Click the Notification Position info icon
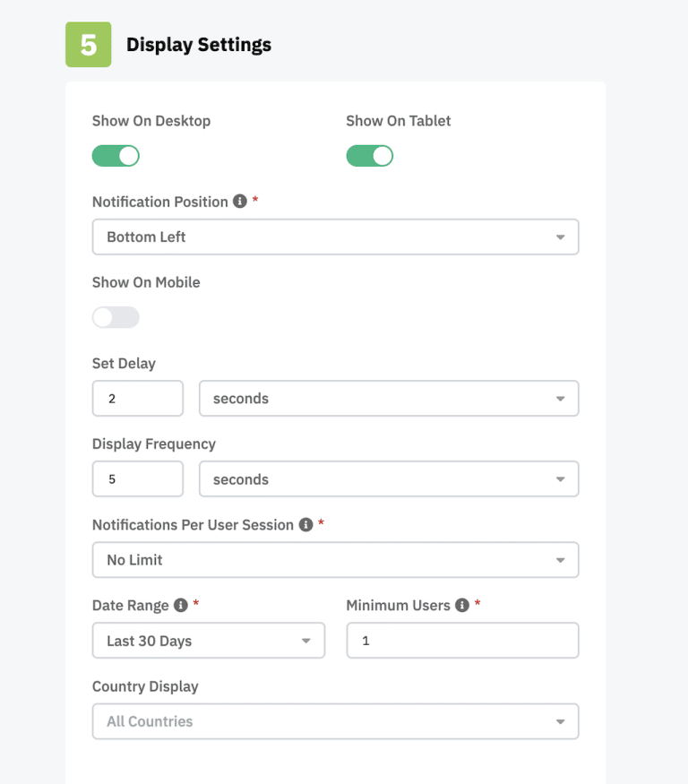 [239, 202]
